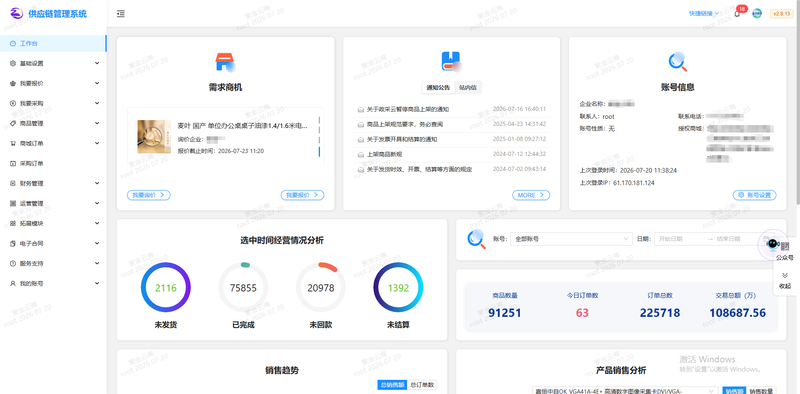This screenshot has height=394, width=800.
Task: Click the 运营管理 sidebar icon
Action: point(13,204)
